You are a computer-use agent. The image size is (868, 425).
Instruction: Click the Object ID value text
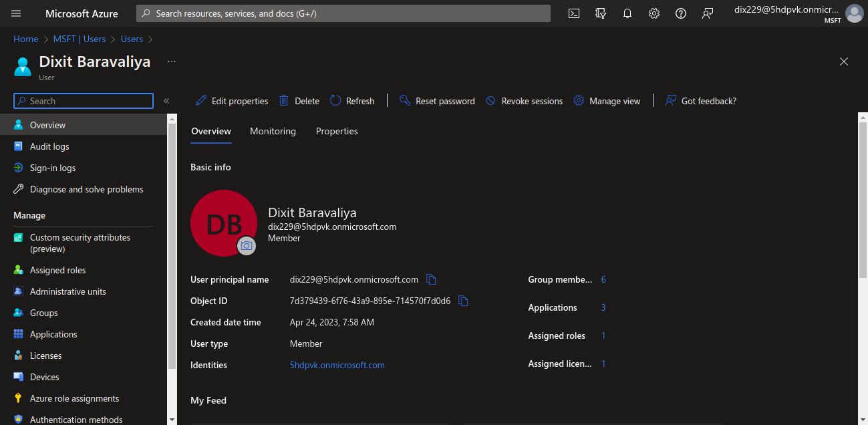coord(370,301)
